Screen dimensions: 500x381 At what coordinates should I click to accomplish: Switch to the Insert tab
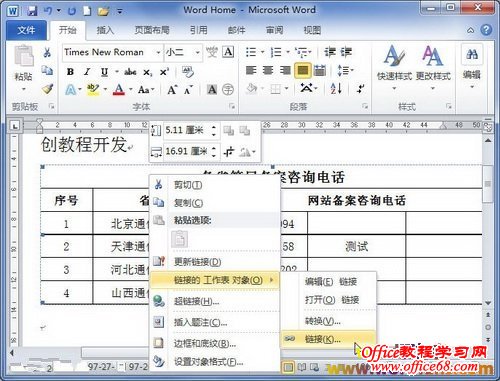click(105, 30)
